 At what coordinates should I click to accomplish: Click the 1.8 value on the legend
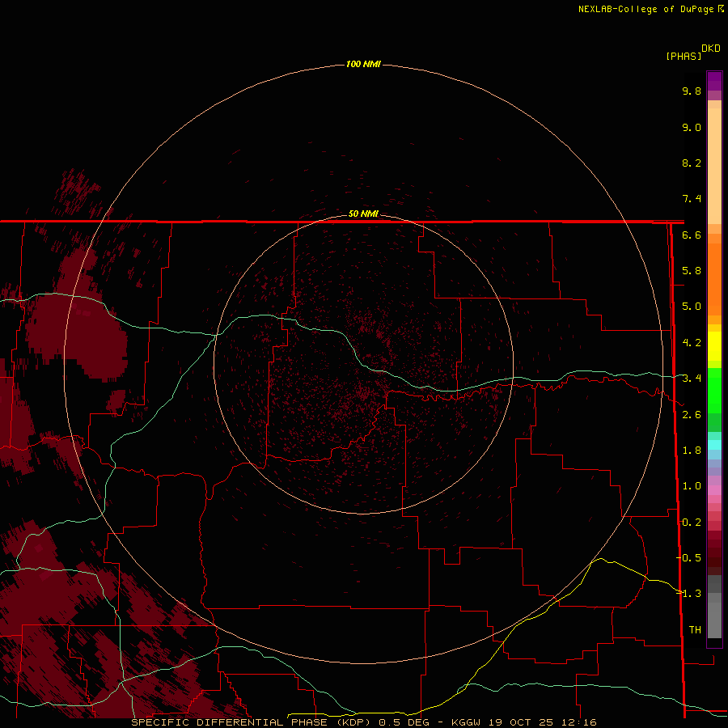[x=692, y=451]
